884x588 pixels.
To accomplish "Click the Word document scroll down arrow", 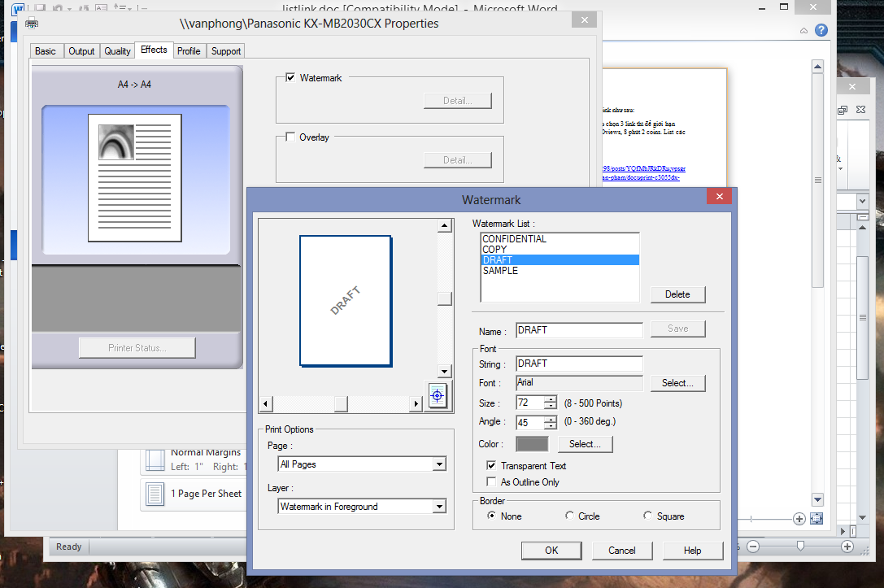I will click(x=817, y=499).
